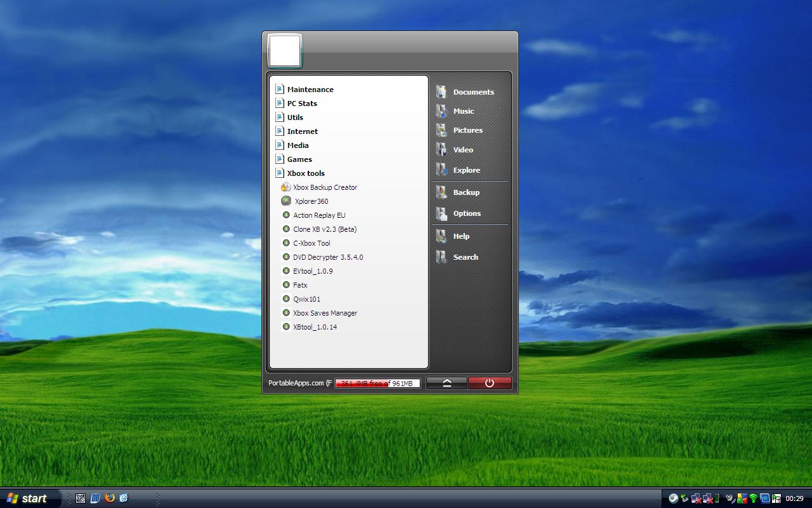Click the Video folder icon
812x508 pixels.
click(x=442, y=150)
